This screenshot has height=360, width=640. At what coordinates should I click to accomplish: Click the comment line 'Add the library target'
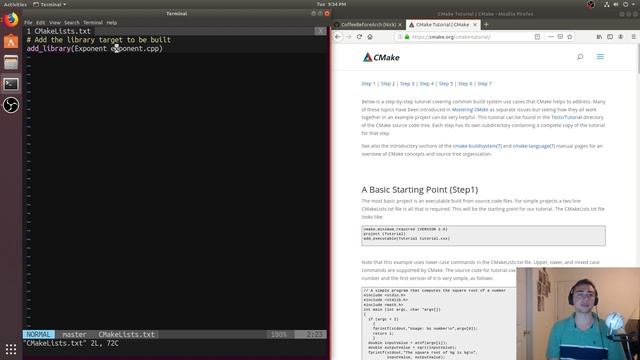(x=99, y=40)
